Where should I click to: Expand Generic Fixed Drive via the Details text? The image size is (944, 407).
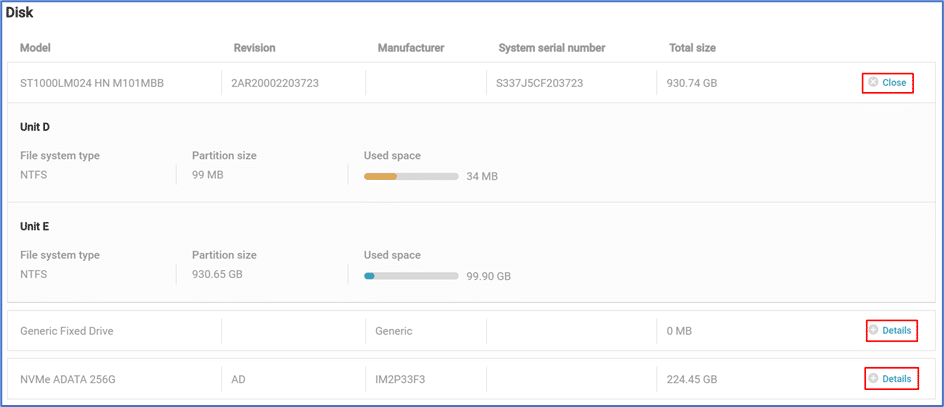(x=896, y=330)
